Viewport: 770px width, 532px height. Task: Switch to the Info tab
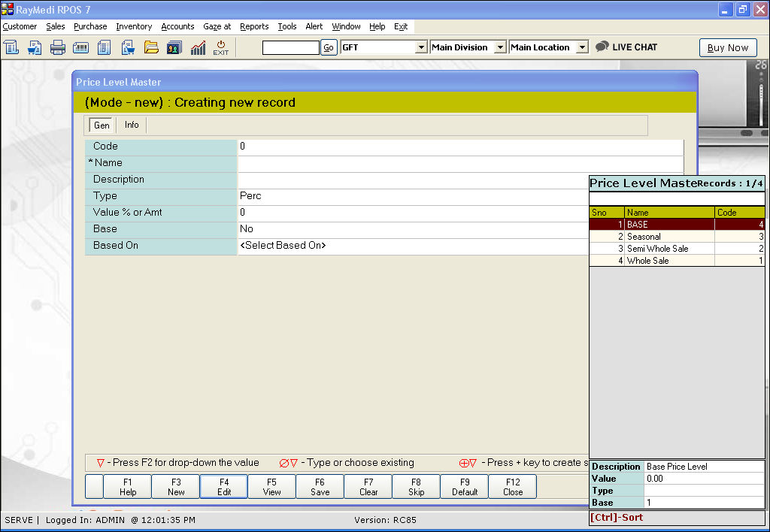coord(132,125)
